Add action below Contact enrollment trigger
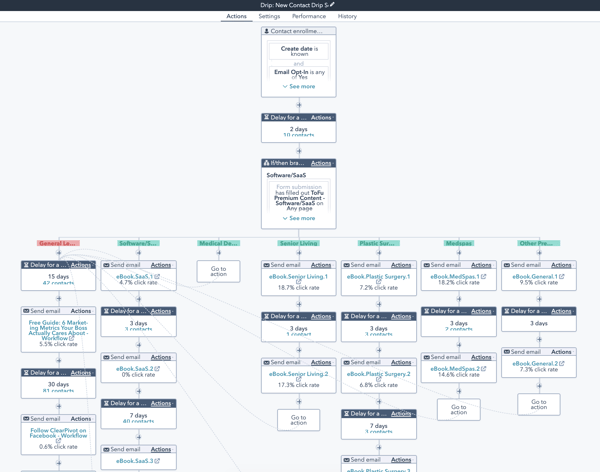The image size is (600, 472). pyautogui.click(x=299, y=105)
